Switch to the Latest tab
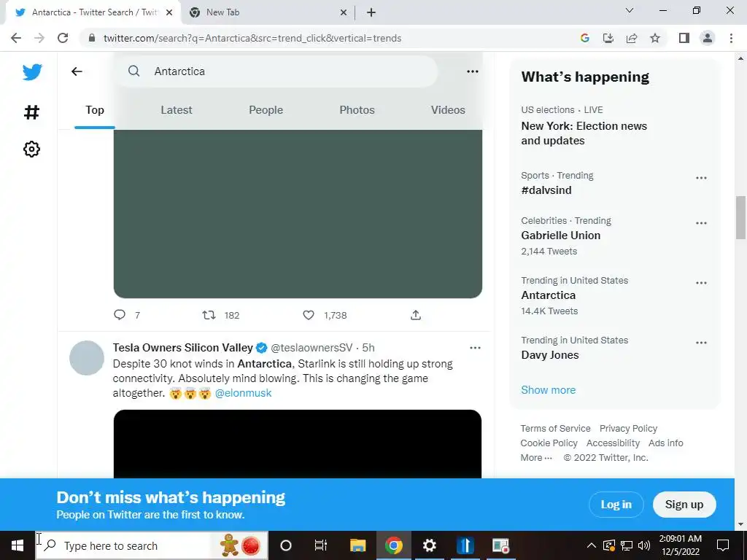This screenshot has height=560, width=747. click(177, 110)
